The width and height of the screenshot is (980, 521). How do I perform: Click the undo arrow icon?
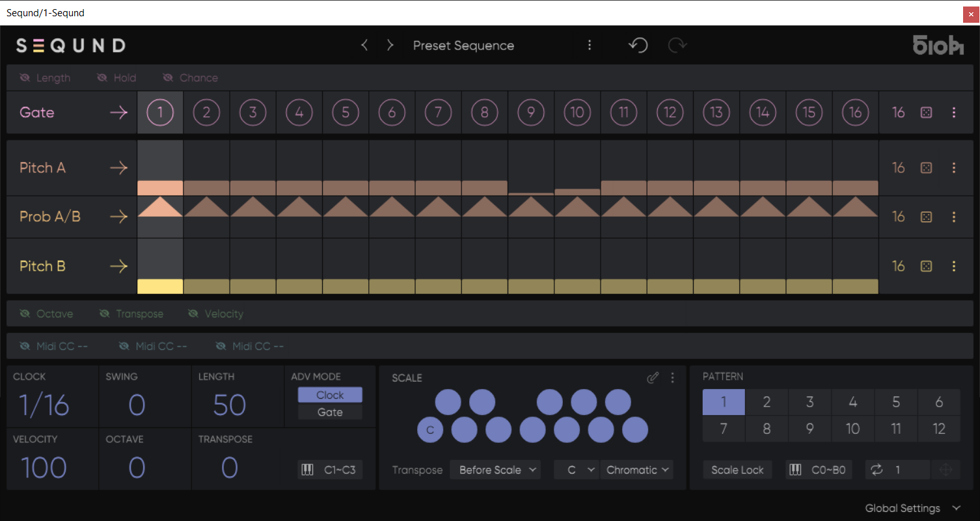pyautogui.click(x=638, y=46)
